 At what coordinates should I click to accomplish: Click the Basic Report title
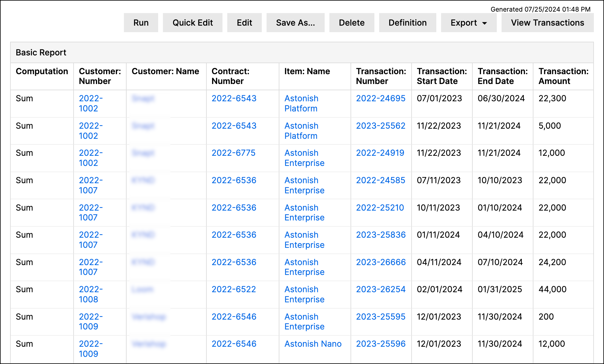41,52
